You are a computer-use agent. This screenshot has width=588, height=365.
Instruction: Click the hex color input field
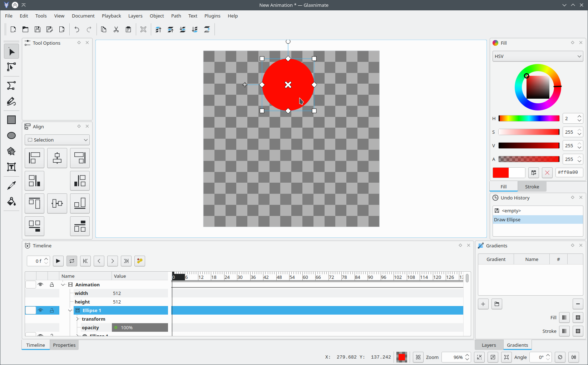(x=569, y=172)
